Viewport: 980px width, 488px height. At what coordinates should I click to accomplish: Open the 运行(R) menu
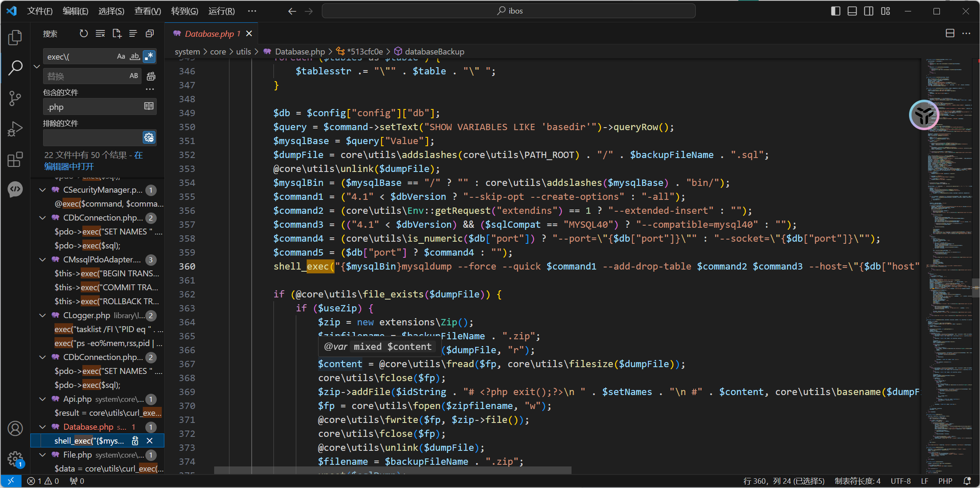tap(221, 11)
